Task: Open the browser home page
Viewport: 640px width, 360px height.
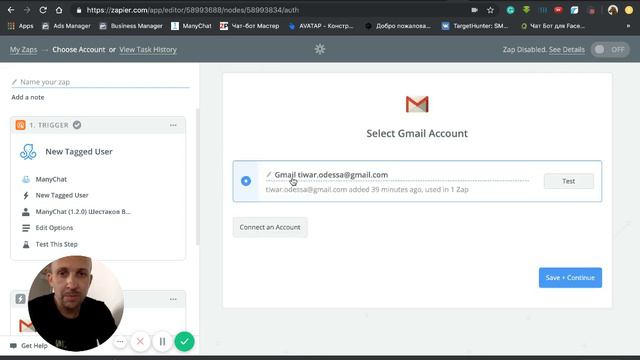Action: pyautogui.click(x=59, y=10)
